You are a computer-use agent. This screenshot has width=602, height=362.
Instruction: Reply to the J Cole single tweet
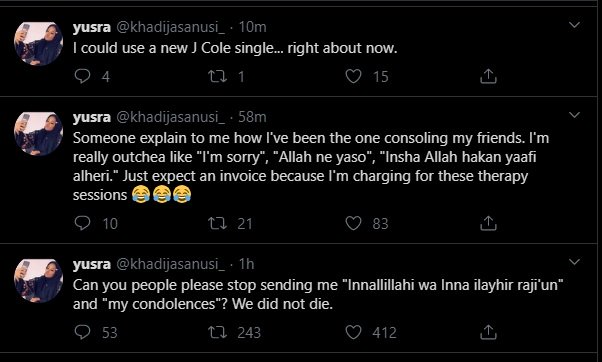[x=82, y=76]
